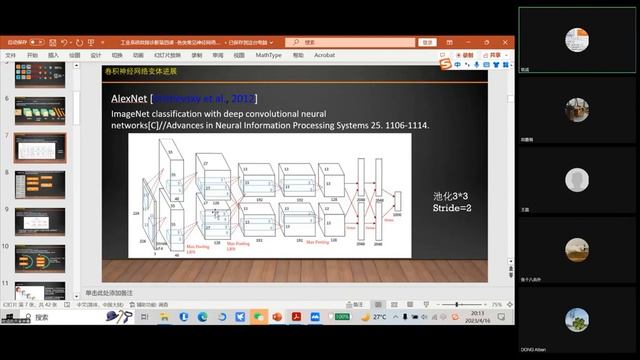Click the 录制 record button at ribbon right
The height and width of the screenshot is (360, 640).
[x=464, y=55]
